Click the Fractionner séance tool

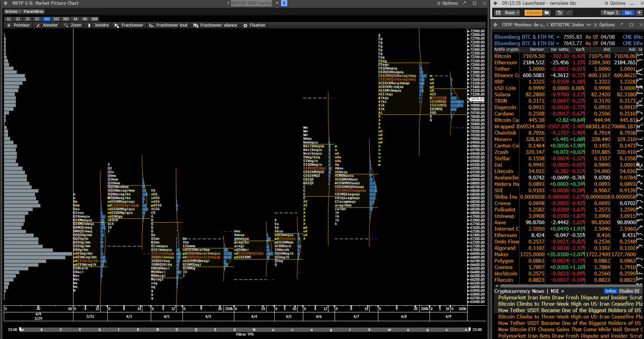click(215, 25)
